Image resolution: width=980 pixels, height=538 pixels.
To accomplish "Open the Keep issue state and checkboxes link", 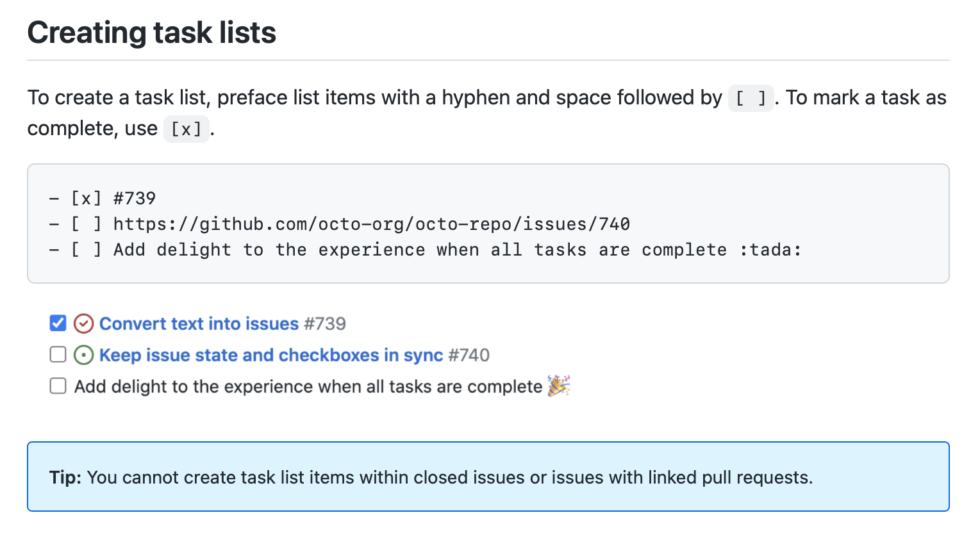I will tap(271, 355).
